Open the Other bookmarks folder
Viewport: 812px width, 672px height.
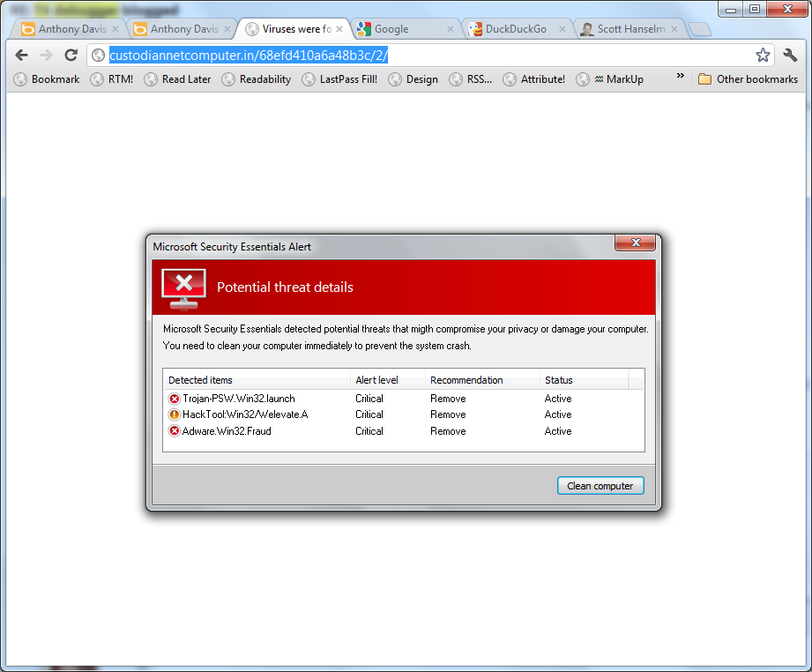pos(748,79)
